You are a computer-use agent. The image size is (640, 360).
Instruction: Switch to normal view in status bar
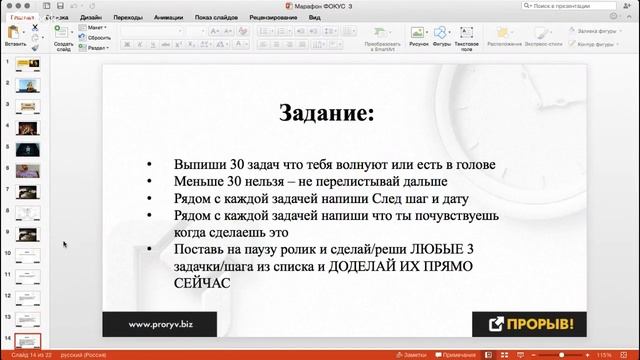(x=489, y=355)
